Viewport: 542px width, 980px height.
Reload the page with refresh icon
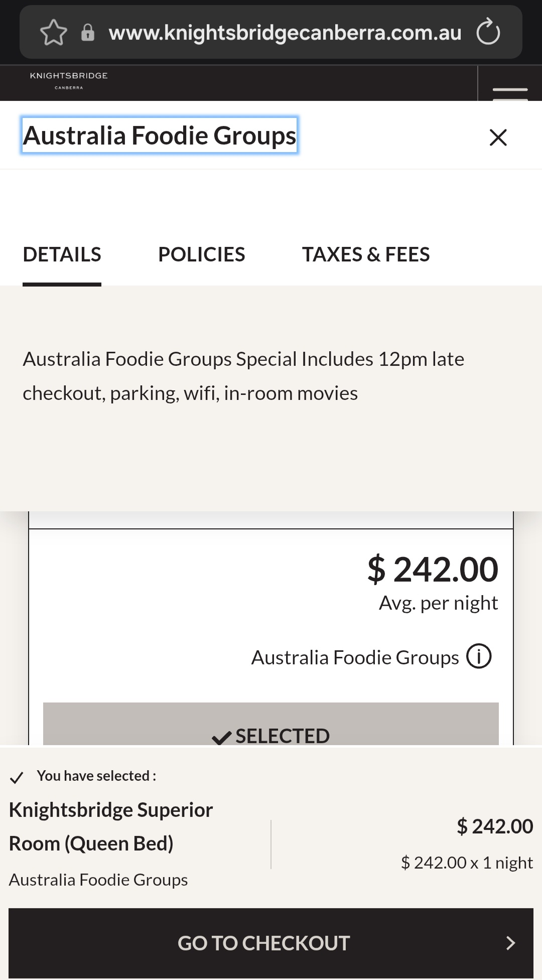(488, 33)
